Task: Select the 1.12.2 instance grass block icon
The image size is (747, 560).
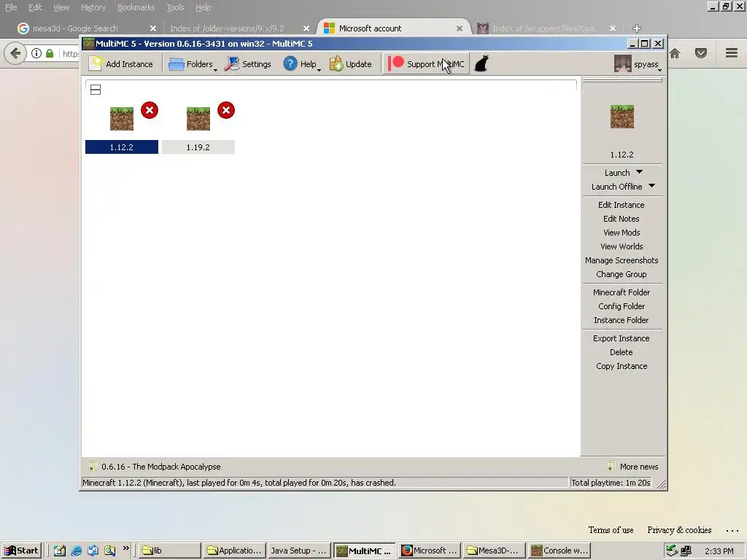Action: tap(122, 119)
